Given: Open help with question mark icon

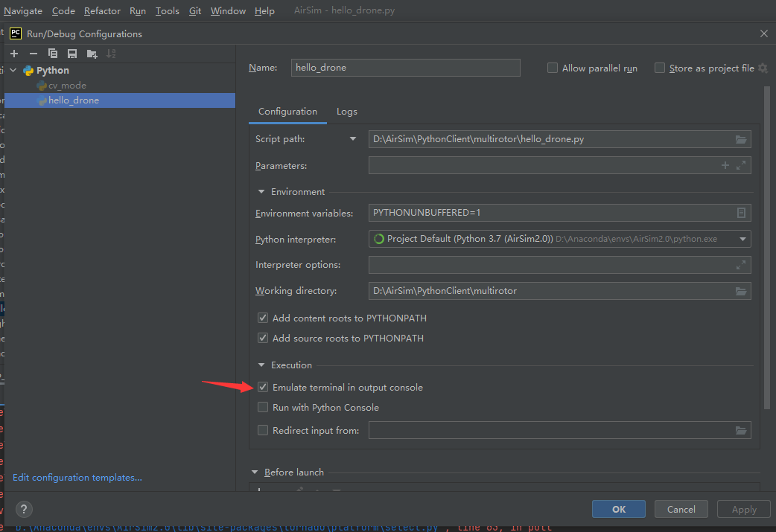Looking at the screenshot, I should [24, 509].
